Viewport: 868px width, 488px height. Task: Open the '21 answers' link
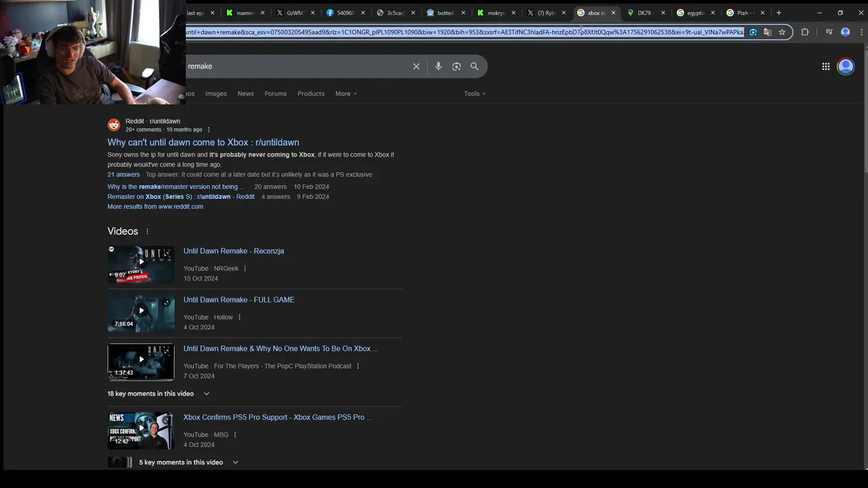(x=123, y=175)
